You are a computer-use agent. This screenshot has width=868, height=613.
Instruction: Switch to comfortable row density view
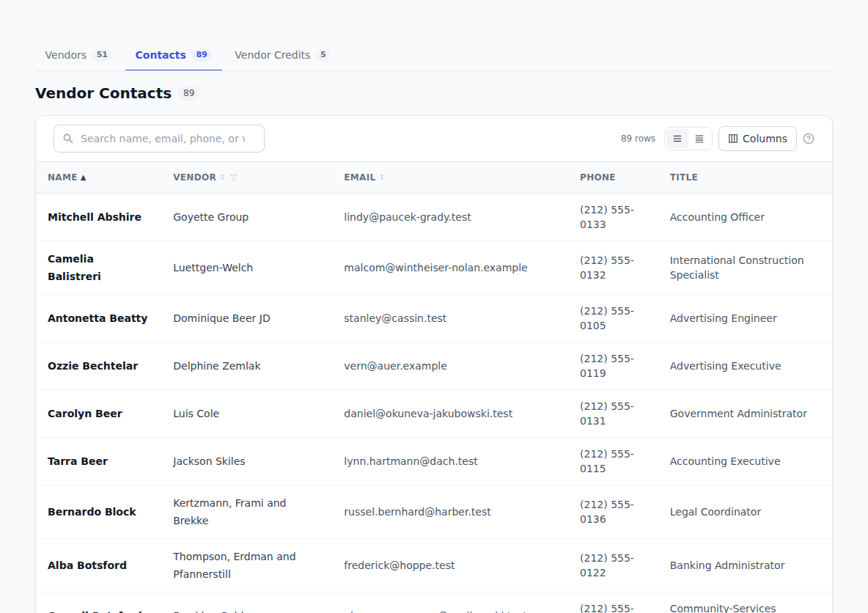click(x=677, y=139)
